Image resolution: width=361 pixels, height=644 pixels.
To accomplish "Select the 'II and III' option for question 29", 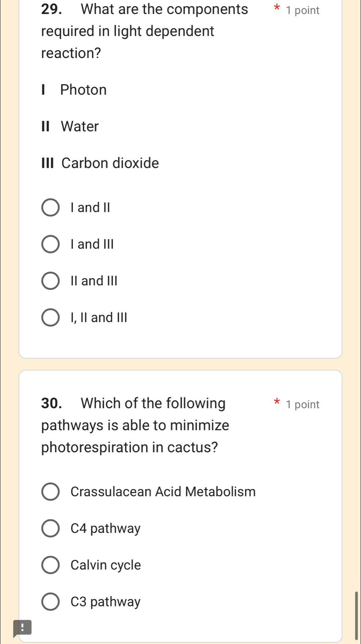I will click(50, 280).
